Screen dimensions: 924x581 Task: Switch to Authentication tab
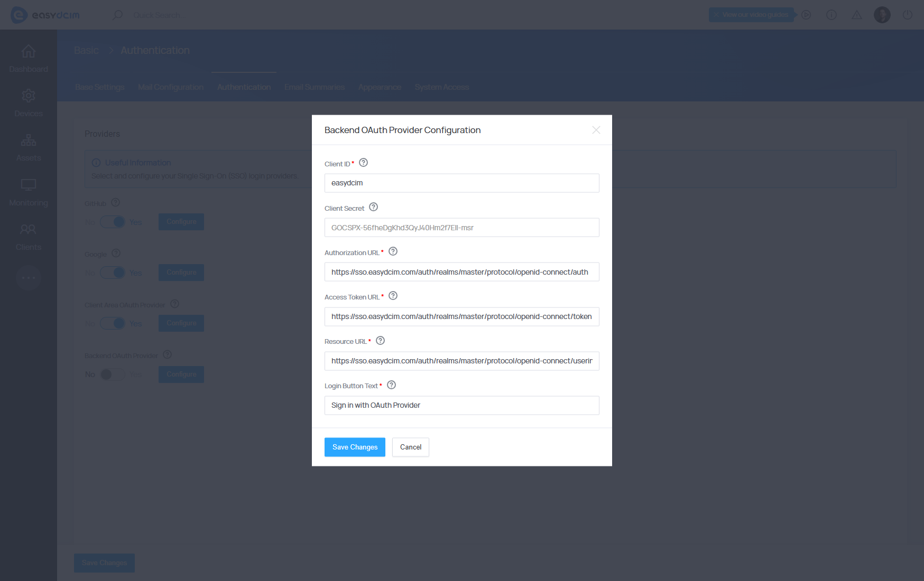point(244,87)
